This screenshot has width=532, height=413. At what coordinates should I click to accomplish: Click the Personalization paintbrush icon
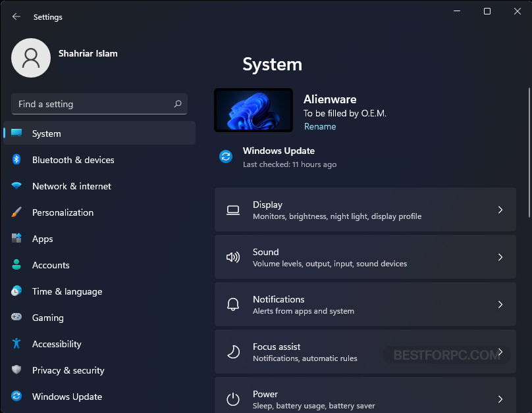pos(16,212)
